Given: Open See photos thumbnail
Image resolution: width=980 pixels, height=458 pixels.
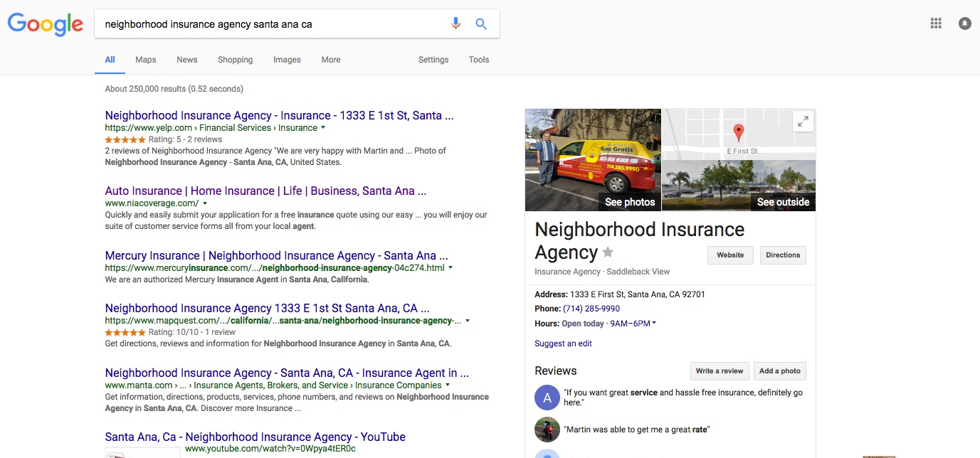Looking at the screenshot, I should pyautogui.click(x=593, y=160).
